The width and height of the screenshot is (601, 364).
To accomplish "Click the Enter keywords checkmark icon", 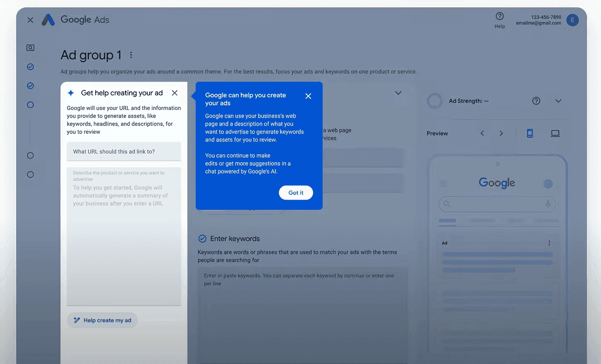I will pos(202,238).
